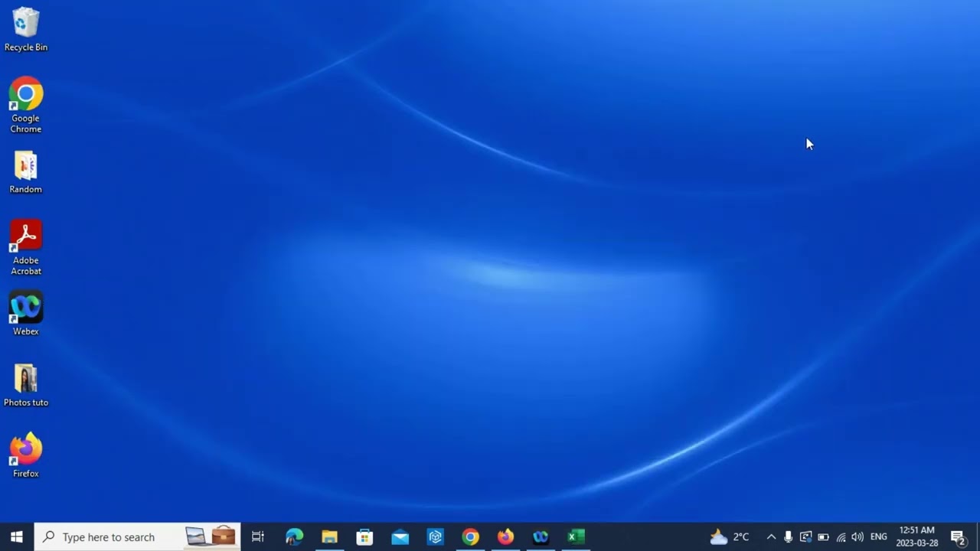Launch Microsoft Edge from the taskbar
Screen dimensions: 980x551
[294, 536]
